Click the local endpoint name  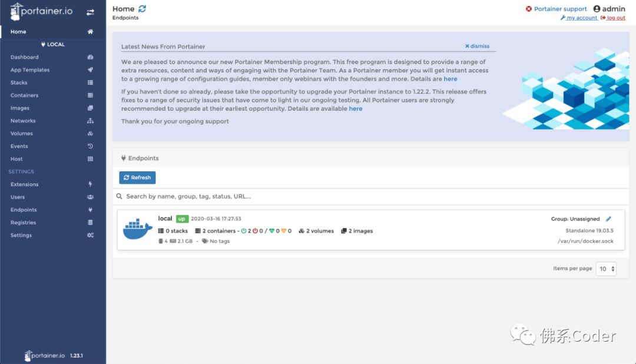click(x=165, y=219)
